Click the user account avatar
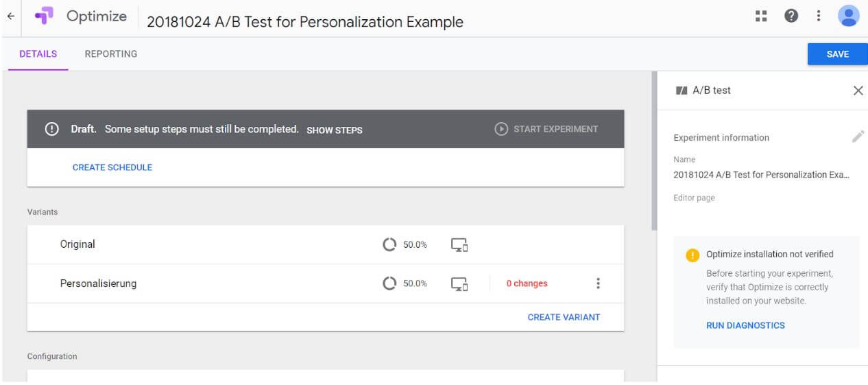 [849, 16]
